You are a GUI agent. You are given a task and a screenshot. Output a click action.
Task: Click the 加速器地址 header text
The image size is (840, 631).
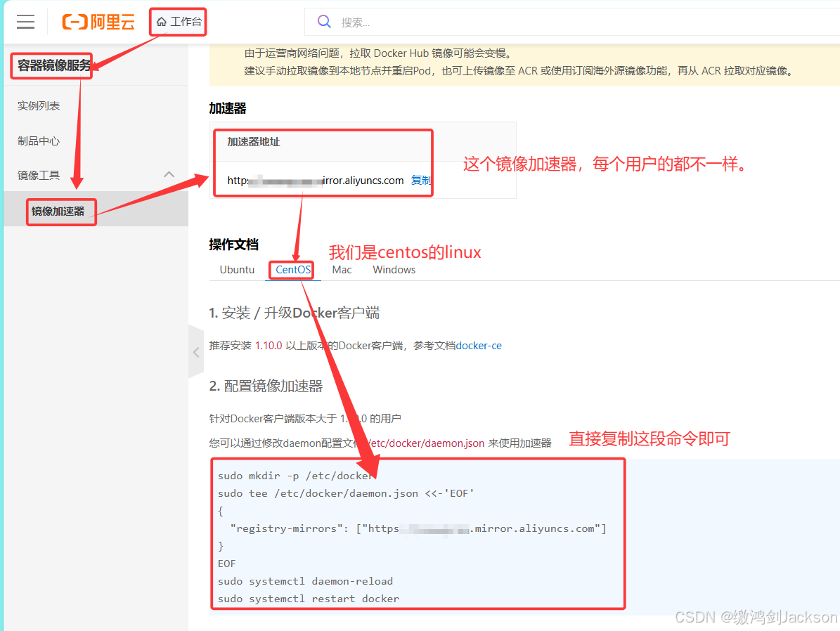253,141
